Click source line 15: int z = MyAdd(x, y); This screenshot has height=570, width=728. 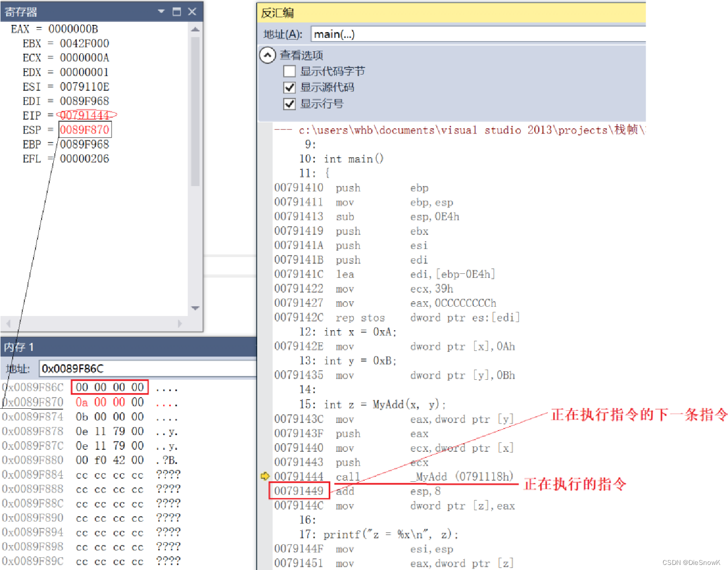coord(372,405)
